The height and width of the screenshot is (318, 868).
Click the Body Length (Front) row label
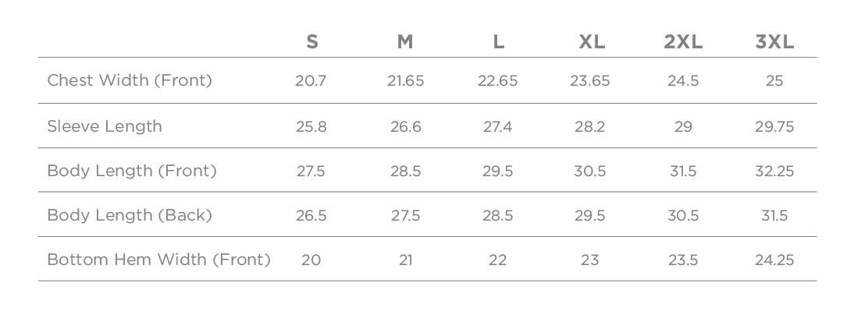132,171
